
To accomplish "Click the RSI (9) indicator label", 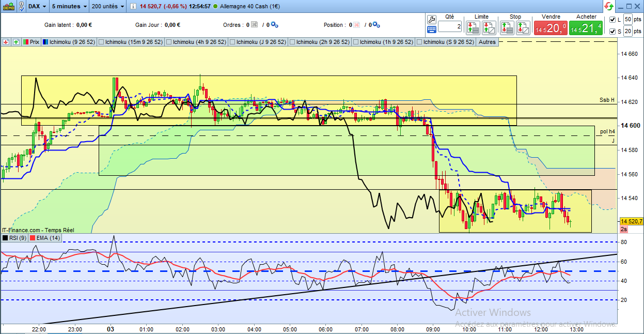I will (x=14, y=238).
